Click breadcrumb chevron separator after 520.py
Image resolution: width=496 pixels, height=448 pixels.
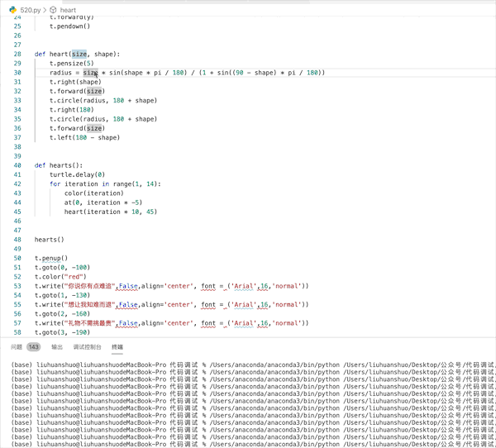pyautogui.click(x=45, y=10)
